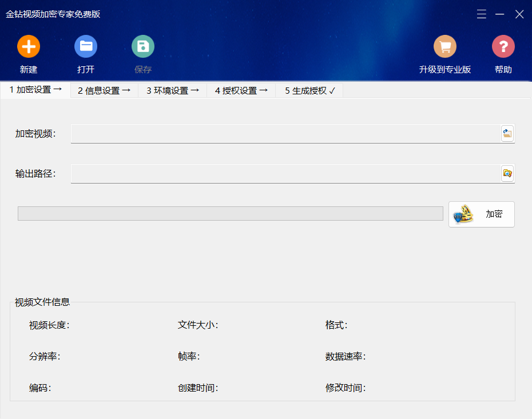Viewport: 532px width, 419px height.
Task: Click the 新建 (New) plus icon
Action: [29, 46]
